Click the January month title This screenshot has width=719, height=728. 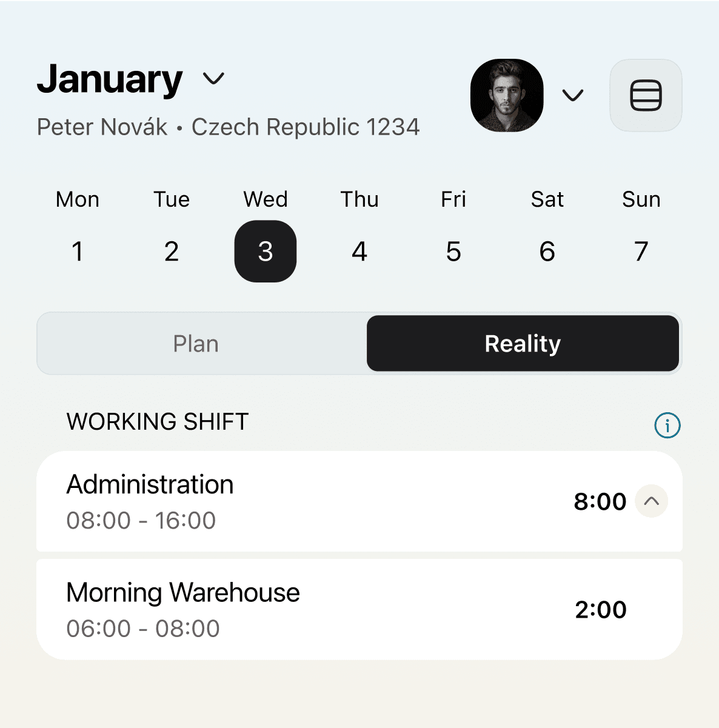110,79
